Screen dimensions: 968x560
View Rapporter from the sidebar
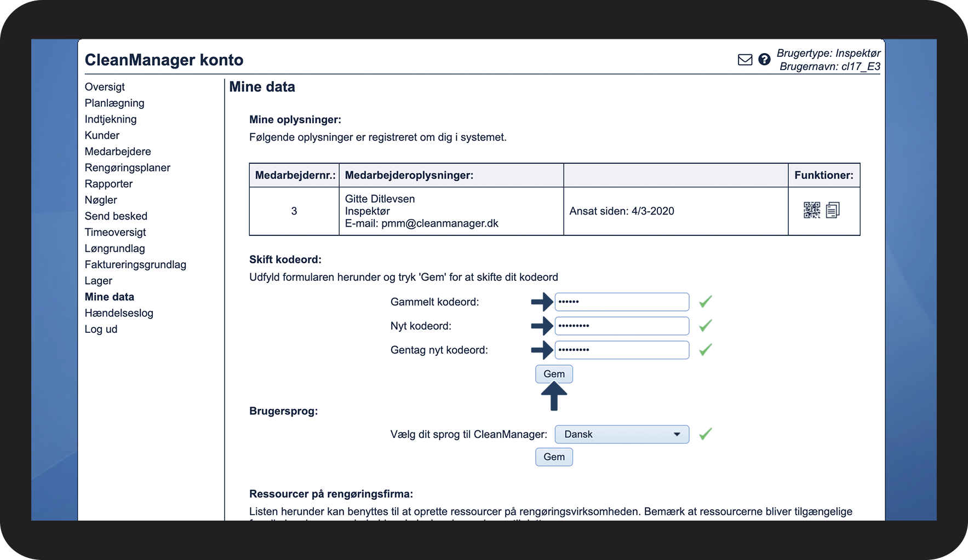click(108, 184)
